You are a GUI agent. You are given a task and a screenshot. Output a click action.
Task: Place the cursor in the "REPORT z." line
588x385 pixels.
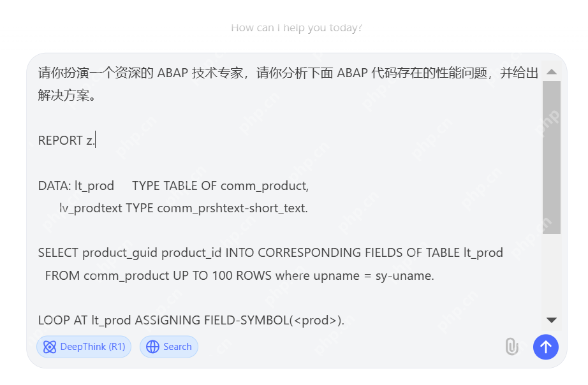click(x=66, y=141)
